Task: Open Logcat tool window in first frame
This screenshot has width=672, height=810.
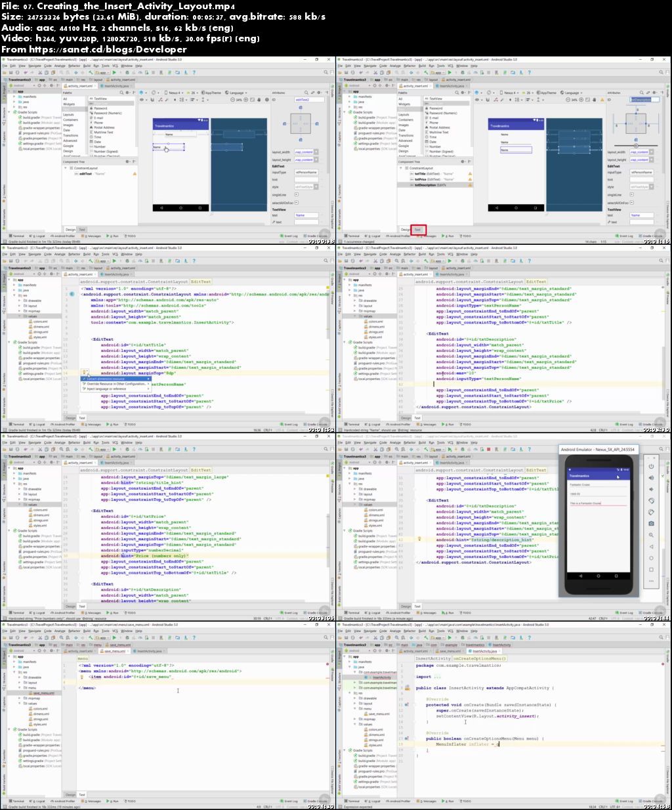Action: [37, 236]
